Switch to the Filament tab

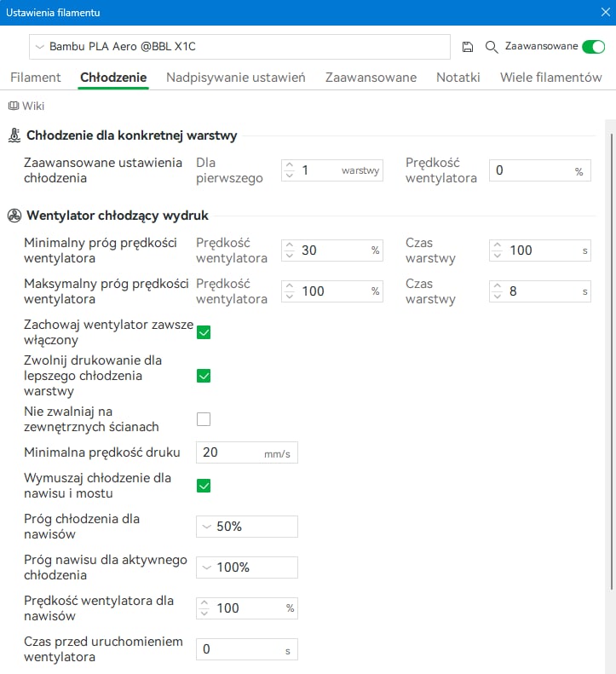pos(35,78)
